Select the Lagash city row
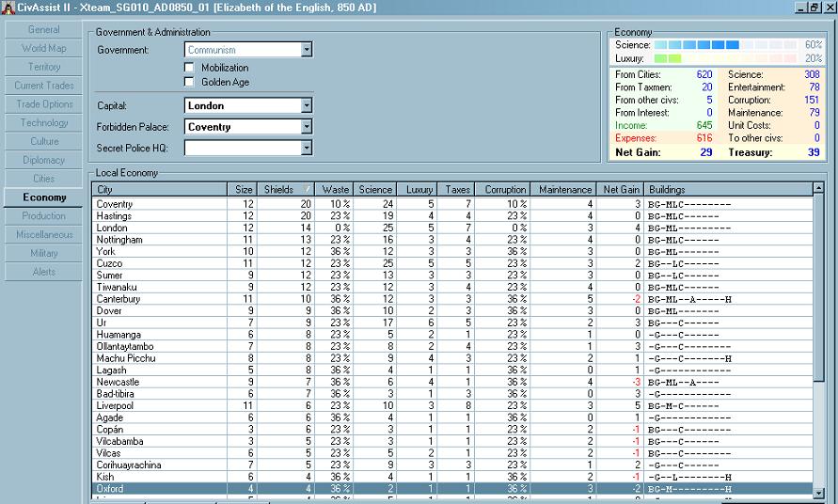Image resolution: width=838 pixels, height=504 pixels. click(452, 370)
